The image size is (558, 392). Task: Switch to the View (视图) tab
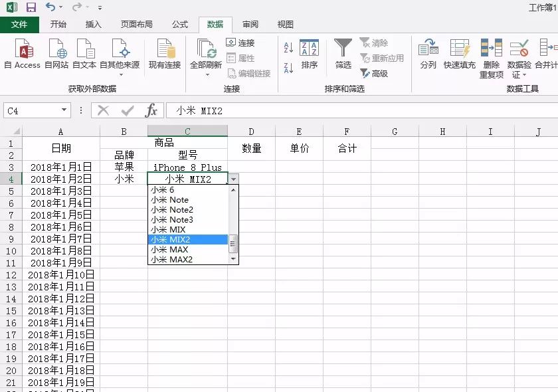coord(285,24)
